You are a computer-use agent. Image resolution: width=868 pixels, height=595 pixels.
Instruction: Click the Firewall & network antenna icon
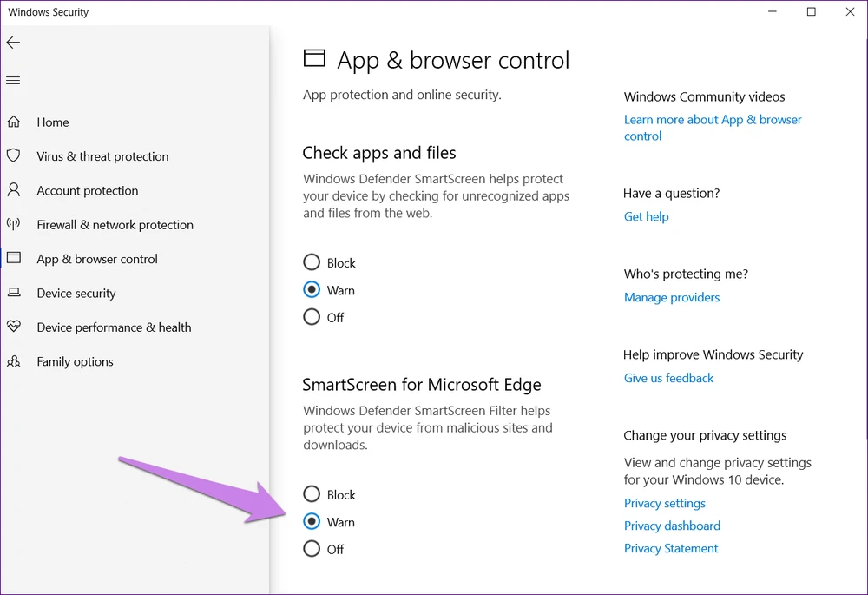pos(14,224)
